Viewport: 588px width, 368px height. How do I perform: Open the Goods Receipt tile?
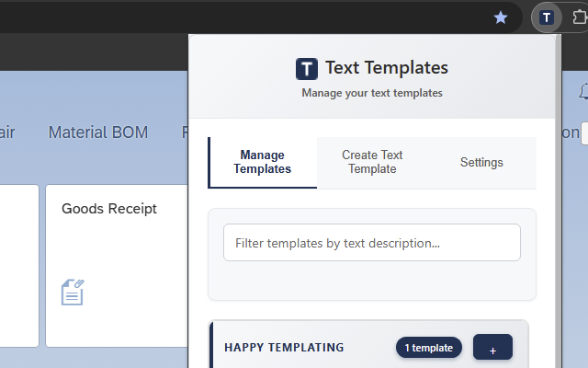click(117, 266)
